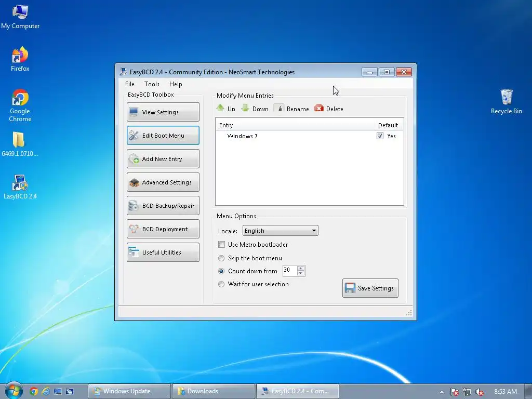Select the Recycle Bin icon
The image size is (532, 399).
coord(506,102)
